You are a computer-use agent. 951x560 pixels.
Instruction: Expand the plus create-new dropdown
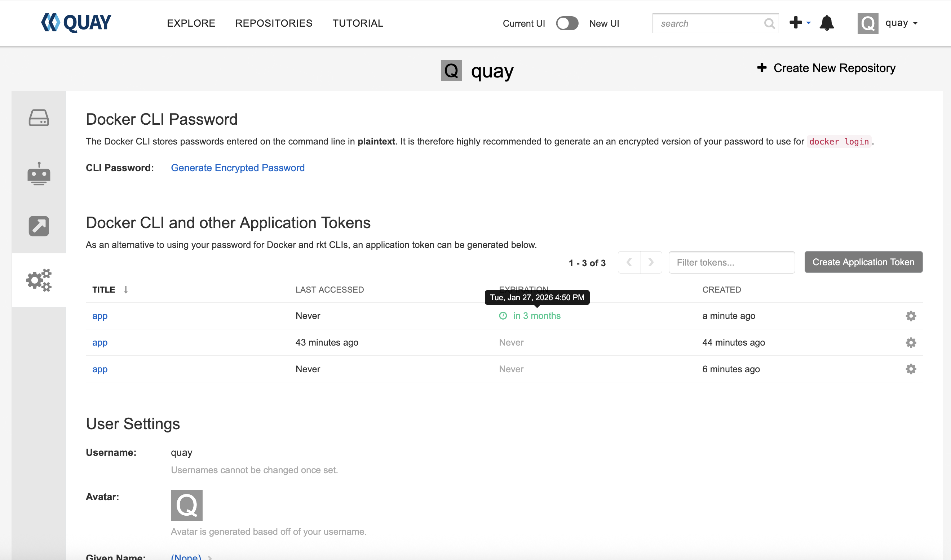[800, 23]
